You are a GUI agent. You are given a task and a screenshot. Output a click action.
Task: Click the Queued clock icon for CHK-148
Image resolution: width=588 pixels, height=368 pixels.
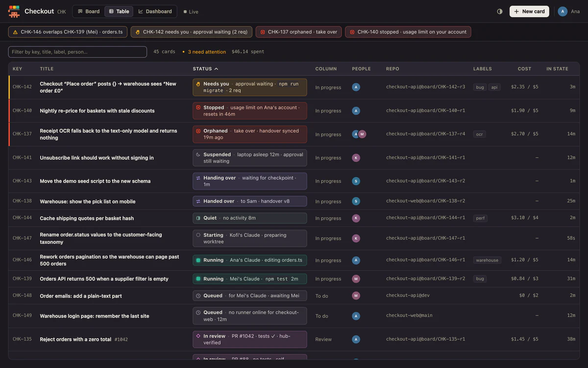[x=198, y=296]
